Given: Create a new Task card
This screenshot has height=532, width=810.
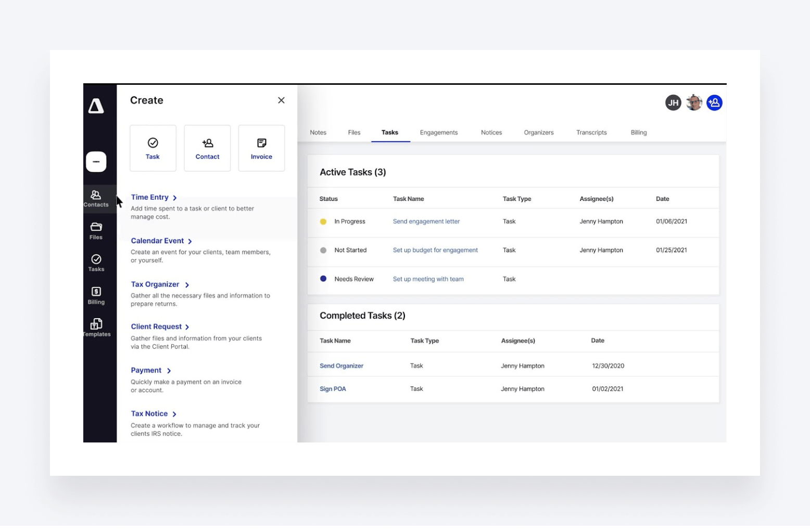Looking at the screenshot, I should coord(153,148).
